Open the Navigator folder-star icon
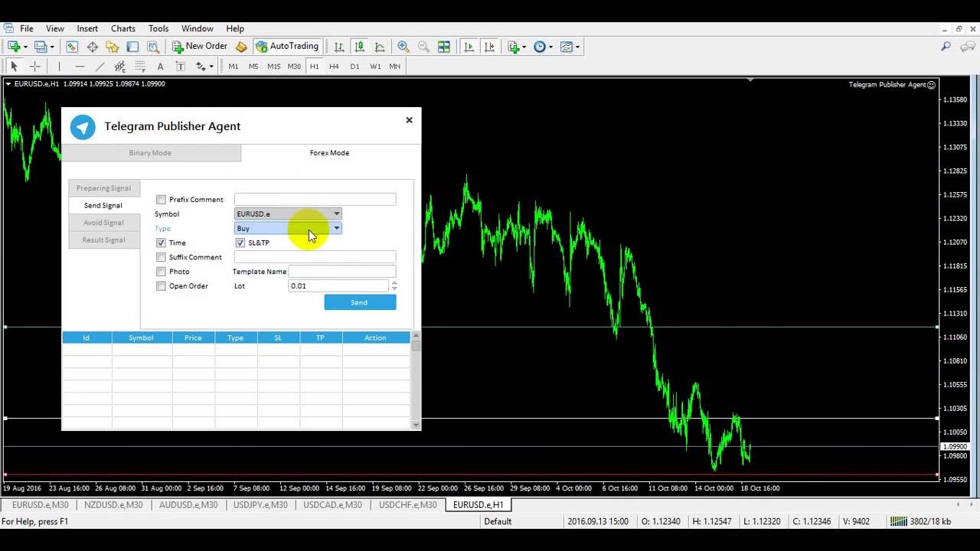The width and height of the screenshot is (980, 551). [113, 47]
